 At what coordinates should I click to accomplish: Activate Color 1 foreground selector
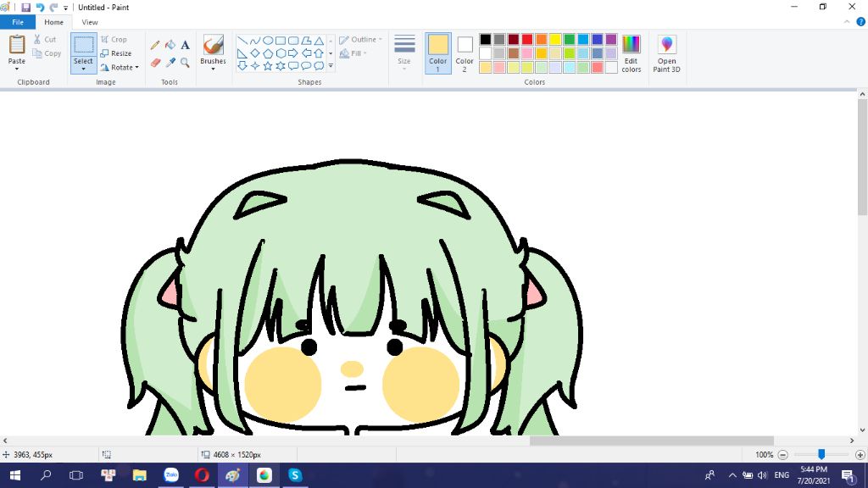(x=438, y=53)
